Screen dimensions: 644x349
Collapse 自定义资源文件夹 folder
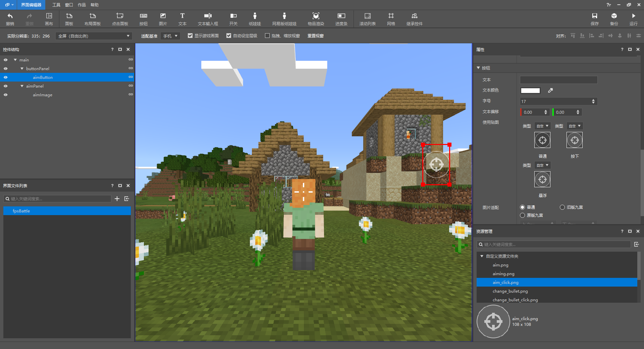[x=482, y=256]
